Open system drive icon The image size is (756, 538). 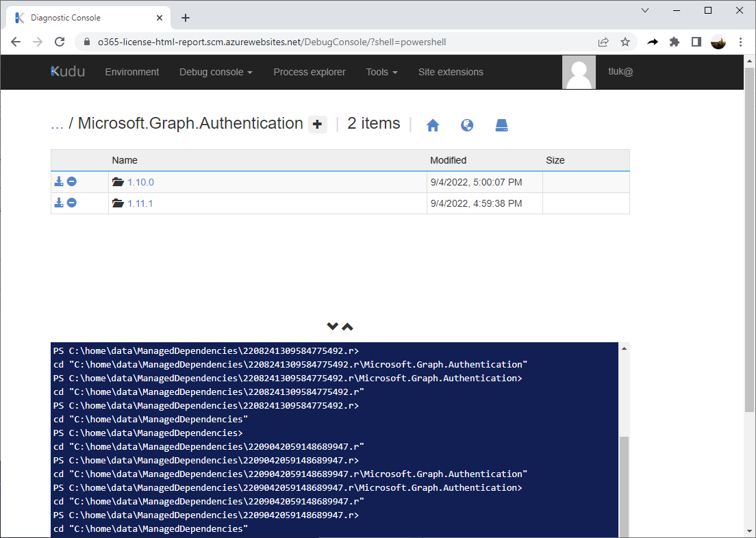pyautogui.click(x=501, y=125)
